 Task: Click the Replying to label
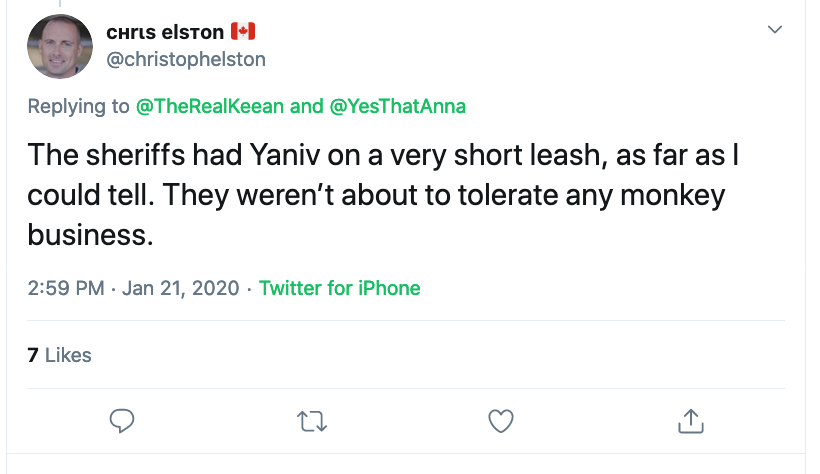(x=78, y=106)
